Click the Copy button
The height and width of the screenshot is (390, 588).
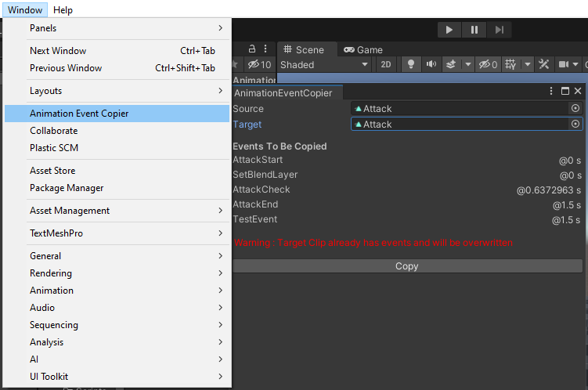click(x=407, y=266)
